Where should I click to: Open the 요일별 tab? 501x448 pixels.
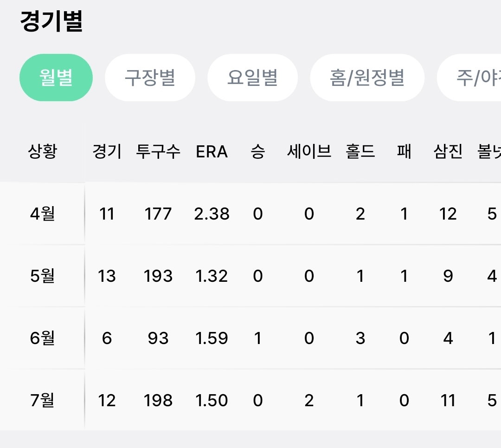click(x=252, y=78)
